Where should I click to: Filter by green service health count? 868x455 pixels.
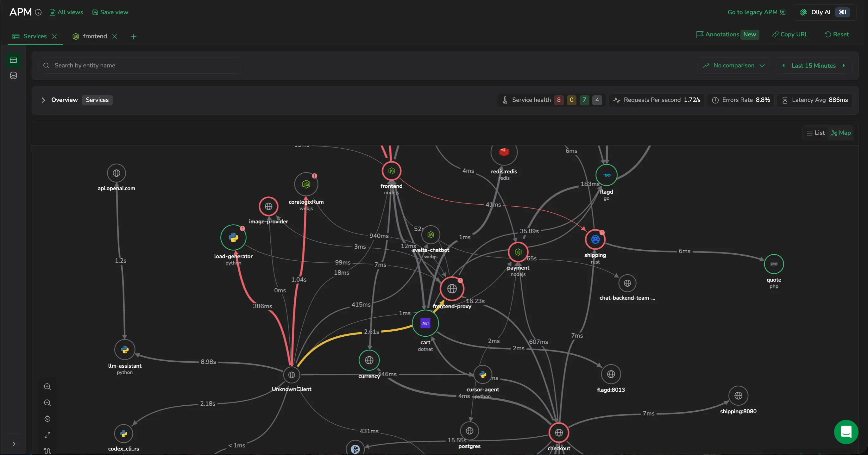584,100
